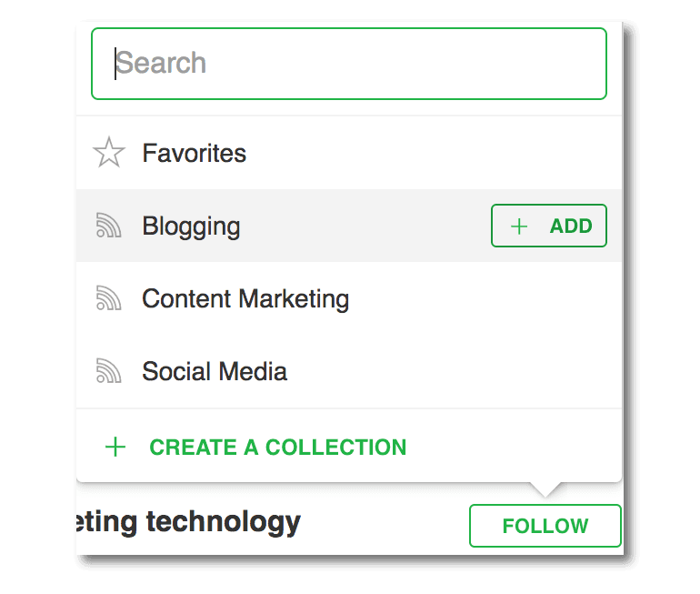Click the Search placeholder text
The height and width of the screenshot is (594, 700).
point(162,64)
